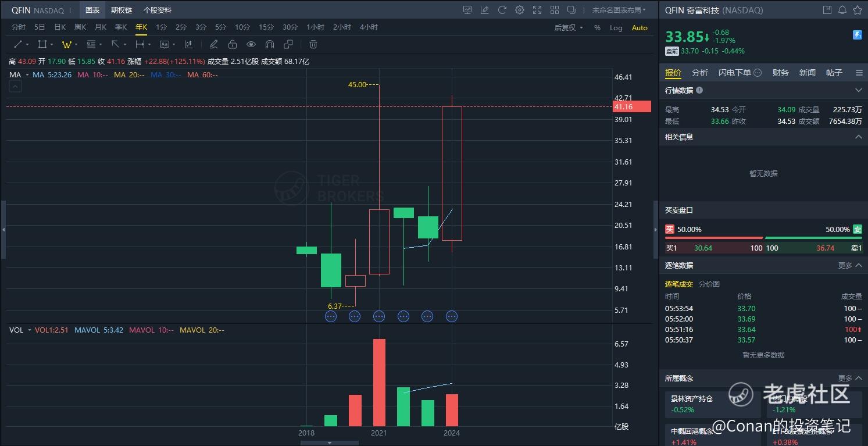Select the range measurement tool

tap(140, 44)
